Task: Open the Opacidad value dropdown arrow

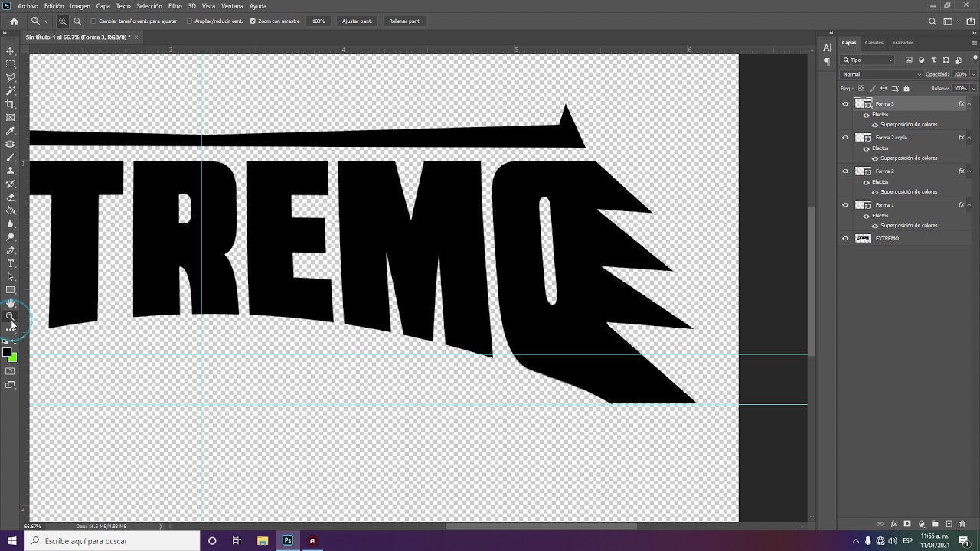Action: 973,74
